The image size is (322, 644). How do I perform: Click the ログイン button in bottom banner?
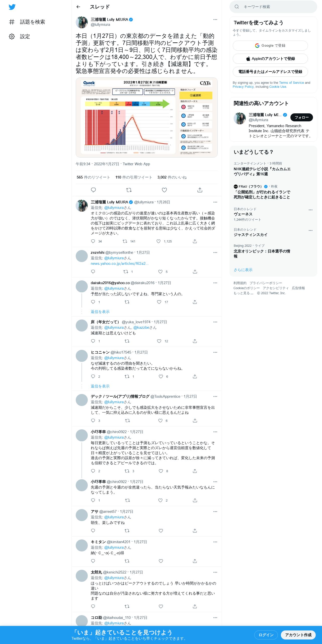(x=266, y=635)
